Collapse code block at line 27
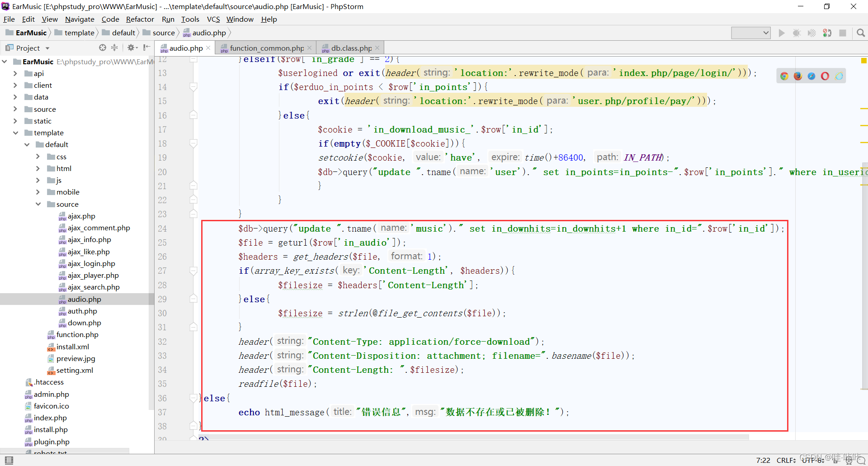This screenshot has width=868, height=466. pos(193,271)
